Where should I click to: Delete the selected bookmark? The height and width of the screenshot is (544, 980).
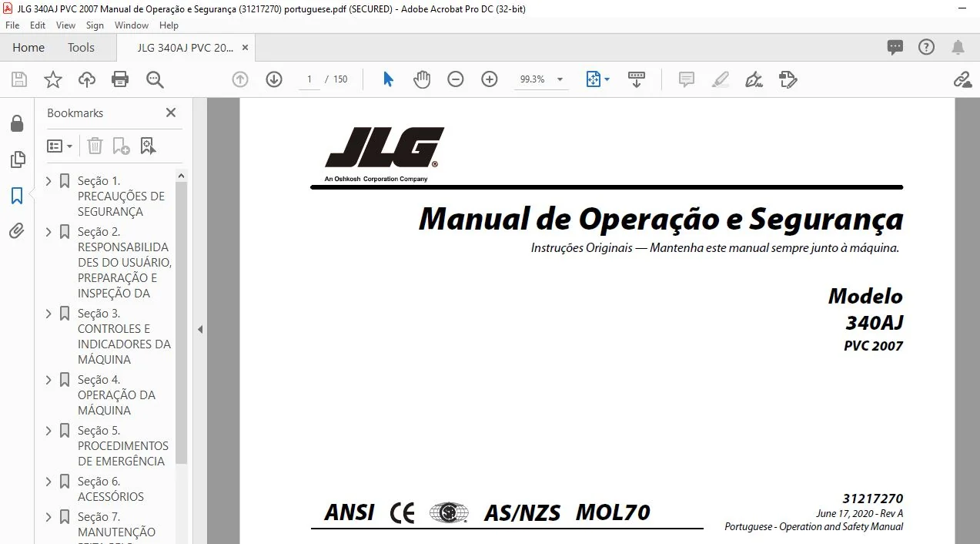95,146
